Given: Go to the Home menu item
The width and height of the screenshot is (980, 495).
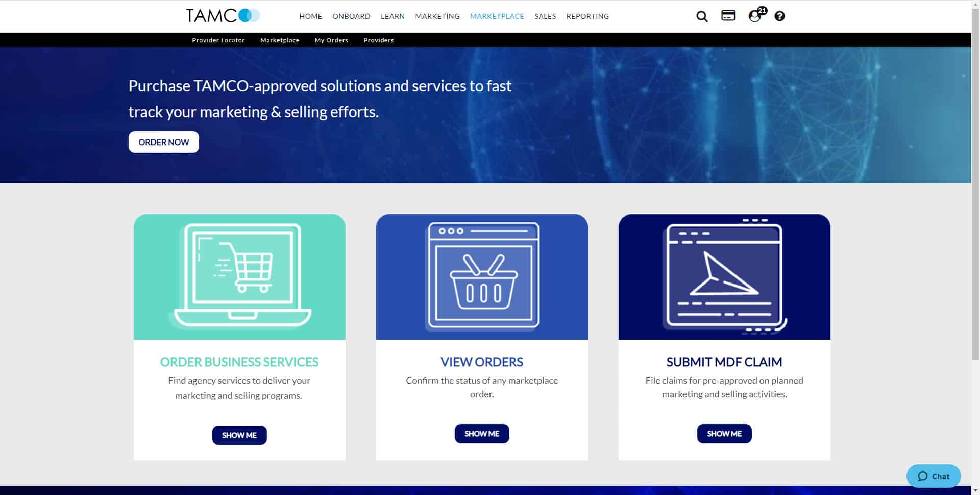Looking at the screenshot, I should [x=310, y=16].
